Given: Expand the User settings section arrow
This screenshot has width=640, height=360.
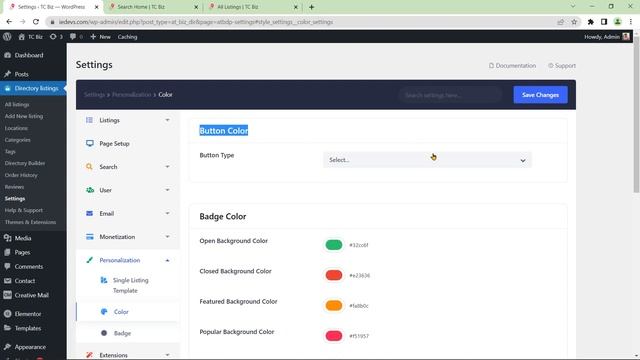Looking at the screenshot, I should [167, 190].
